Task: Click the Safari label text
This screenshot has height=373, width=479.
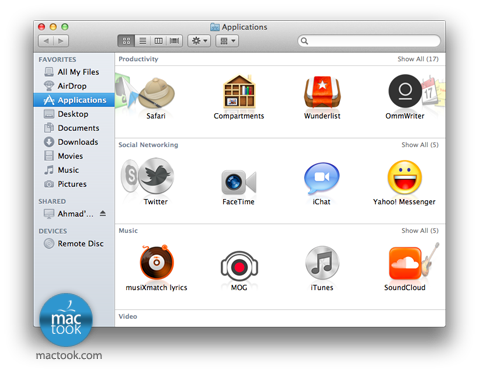Action: (x=156, y=116)
